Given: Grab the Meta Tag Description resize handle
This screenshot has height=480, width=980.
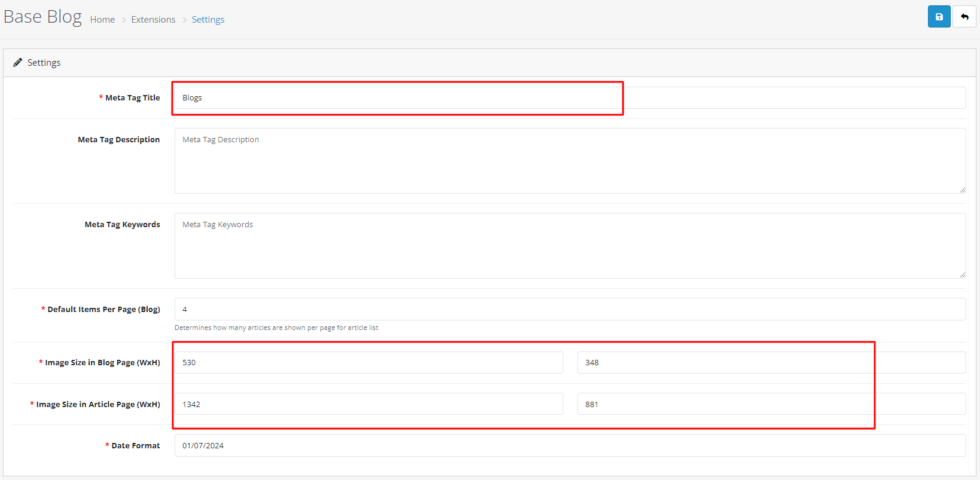Looking at the screenshot, I should pos(962,189).
